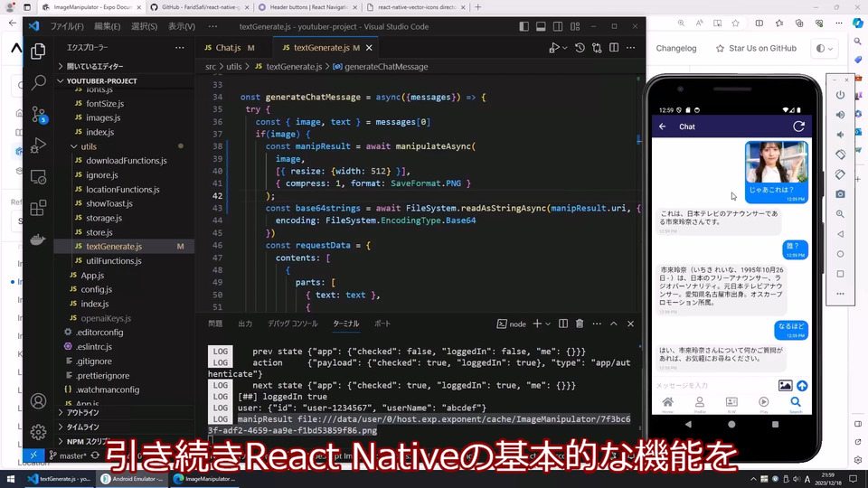This screenshot has height=488, width=868.
Task: Close the terminal panel
Action: [630, 324]
